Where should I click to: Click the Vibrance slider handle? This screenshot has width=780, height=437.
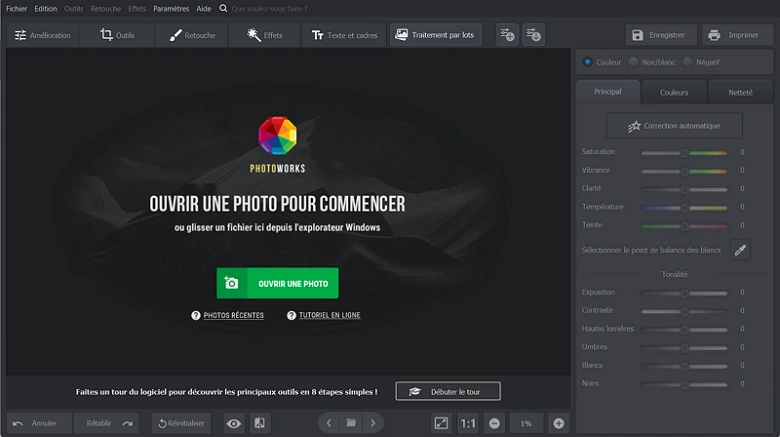684,171
